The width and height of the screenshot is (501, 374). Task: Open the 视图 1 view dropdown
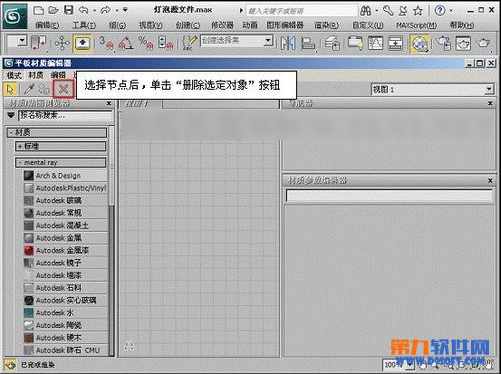point(489,89)
